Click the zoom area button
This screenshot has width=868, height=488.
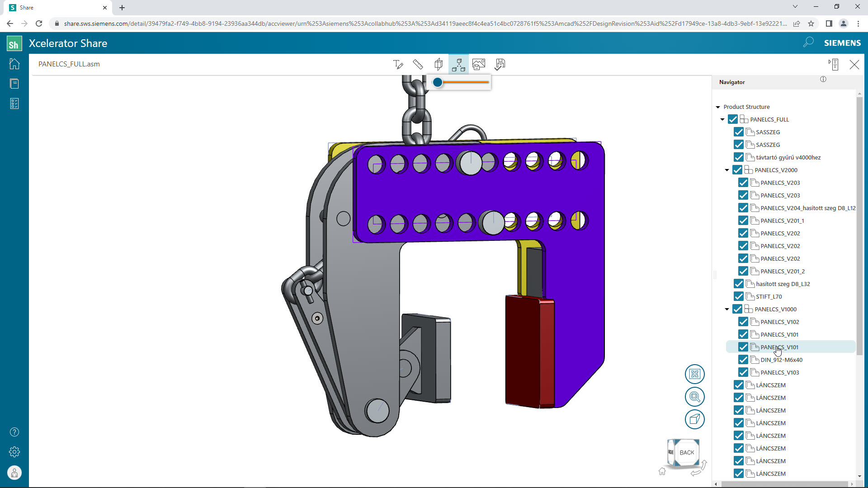tap(695, 397)
